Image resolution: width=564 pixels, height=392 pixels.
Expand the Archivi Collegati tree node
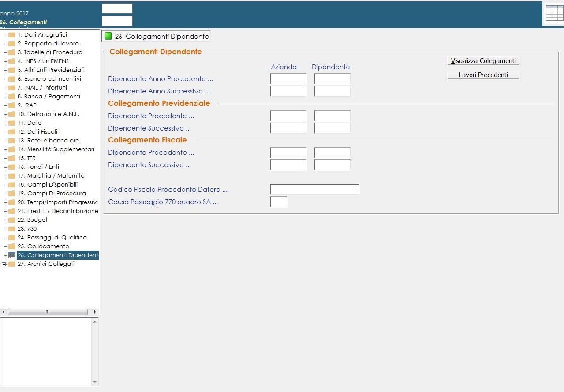4,264
